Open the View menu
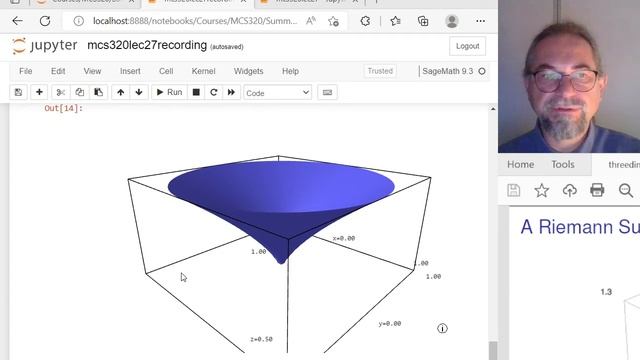The width and height of the screenshot is (640, 360). (92, 71)
